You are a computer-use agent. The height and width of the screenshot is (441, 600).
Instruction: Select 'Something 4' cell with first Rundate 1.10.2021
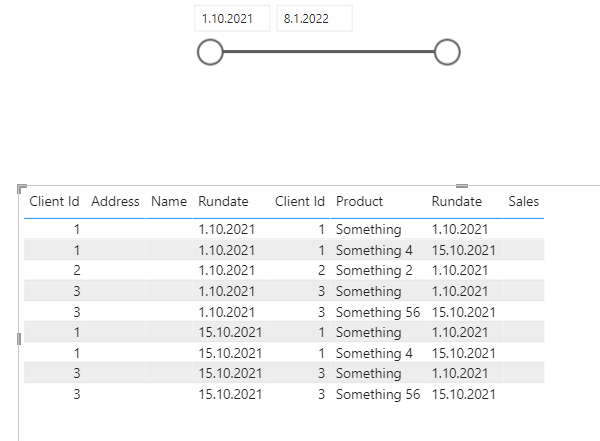[374, 250]
